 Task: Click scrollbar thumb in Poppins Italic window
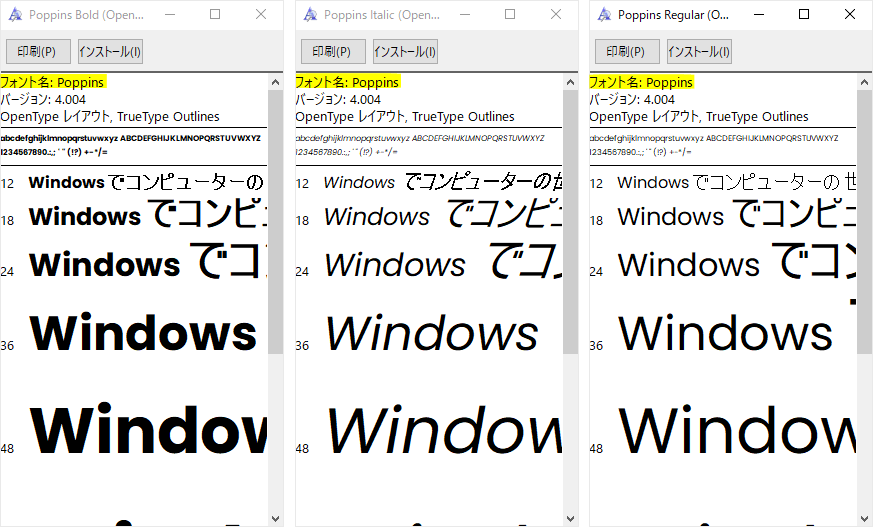coord(570,222)
